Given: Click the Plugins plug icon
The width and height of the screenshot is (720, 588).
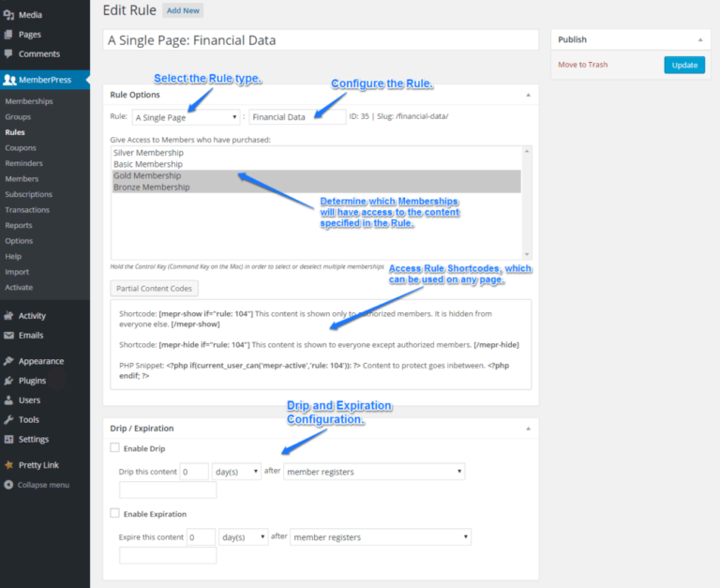Looking at the screenshot, I should (8, 381).
